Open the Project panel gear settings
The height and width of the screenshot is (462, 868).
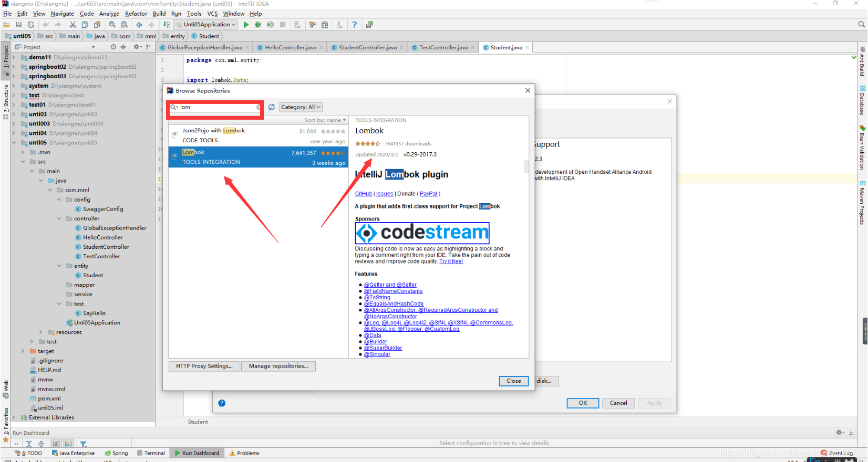coord(137,47)
